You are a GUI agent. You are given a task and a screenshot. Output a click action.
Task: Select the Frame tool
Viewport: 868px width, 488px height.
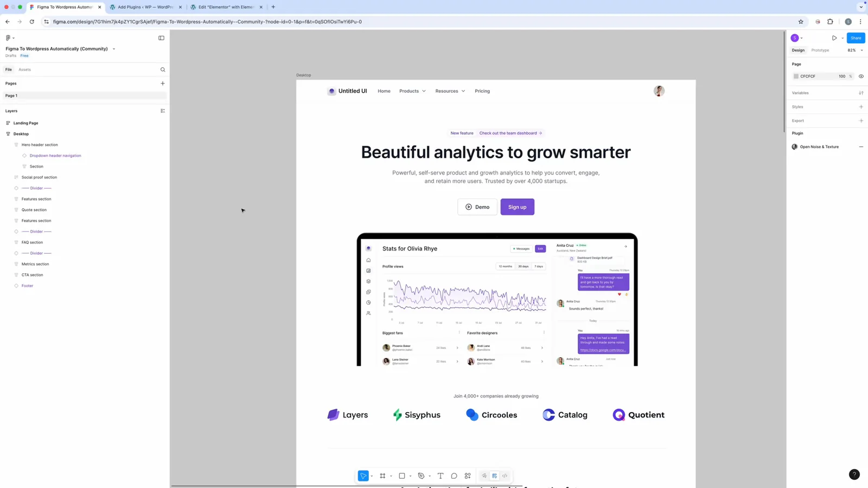[x=382, y=476]
